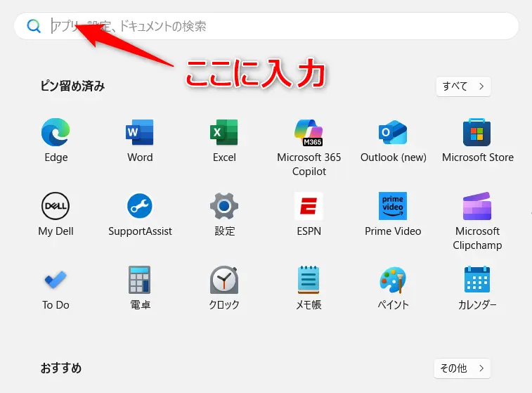
Task: Open Microsoft Clipchamp icon
Action: click(x=476, y=206)
